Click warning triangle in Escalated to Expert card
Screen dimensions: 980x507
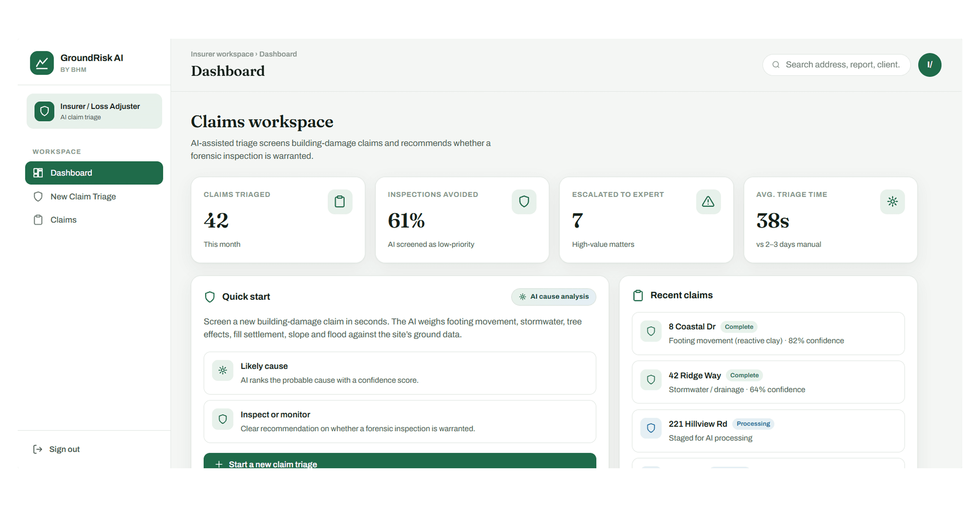[x=708, y=201]
